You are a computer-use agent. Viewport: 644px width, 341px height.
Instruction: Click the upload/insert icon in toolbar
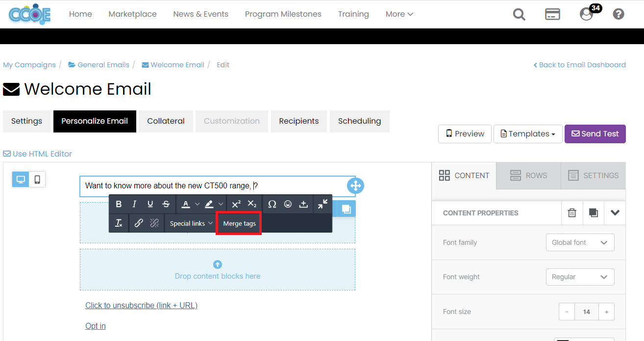[x=303, y=204]
